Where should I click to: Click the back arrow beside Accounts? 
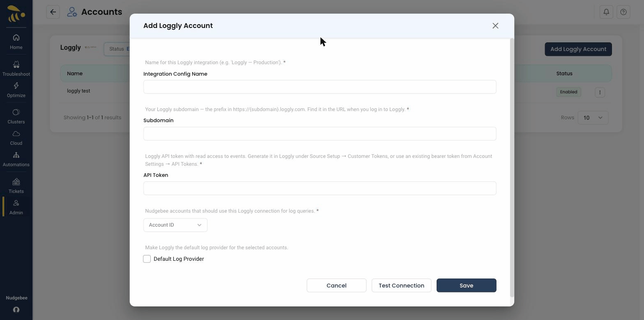[x=53, y=12]
